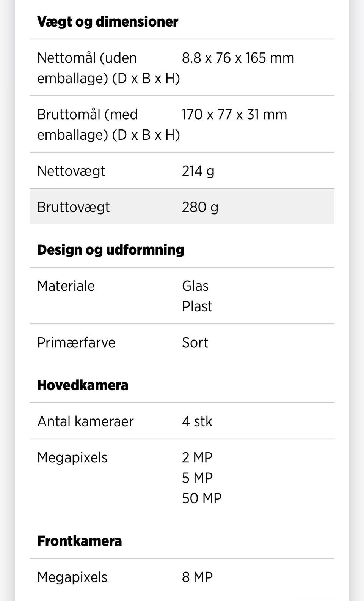Viewport: 364px width, 601px height.
Task: Select the '214 g' net weight value
Action: [198, 171]
